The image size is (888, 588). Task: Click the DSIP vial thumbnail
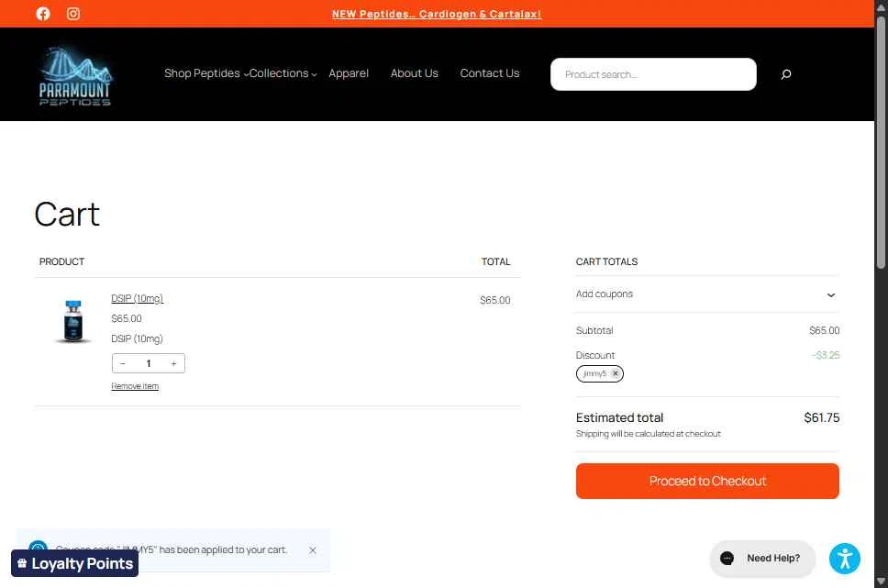[73, 321]
